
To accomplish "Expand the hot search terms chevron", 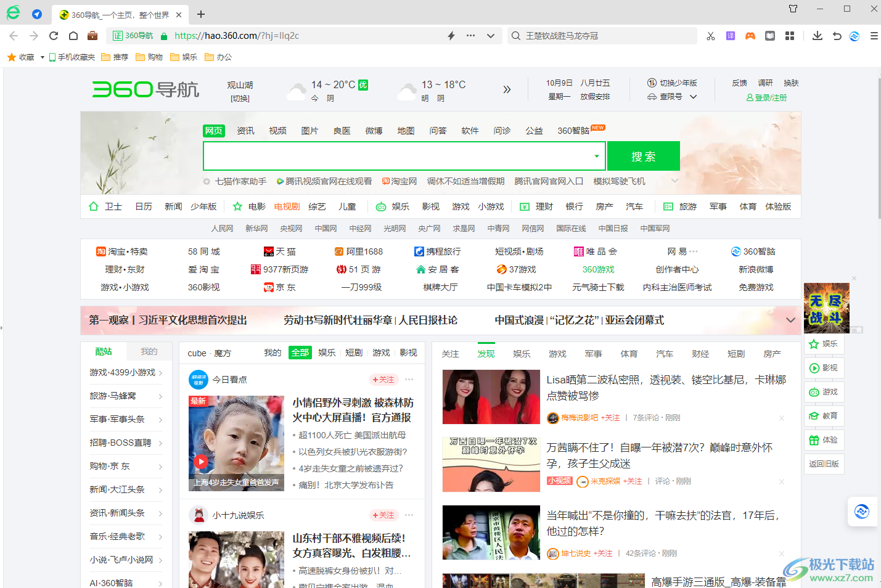I will (x=674, y=181).
